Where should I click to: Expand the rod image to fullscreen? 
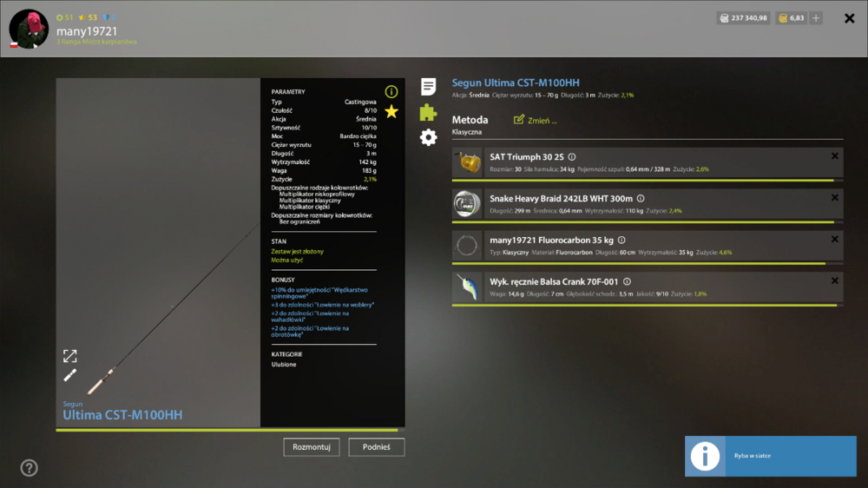tap(69, 356)
